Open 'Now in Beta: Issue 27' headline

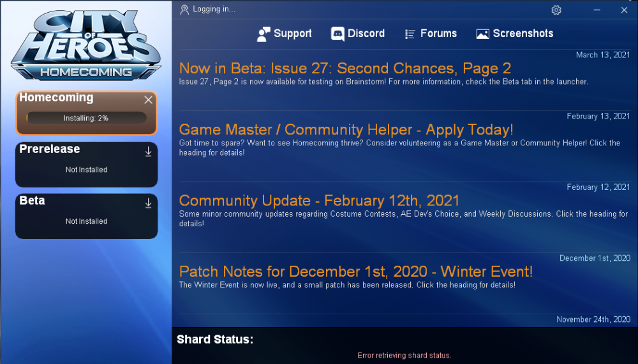(x=345, y=68)
